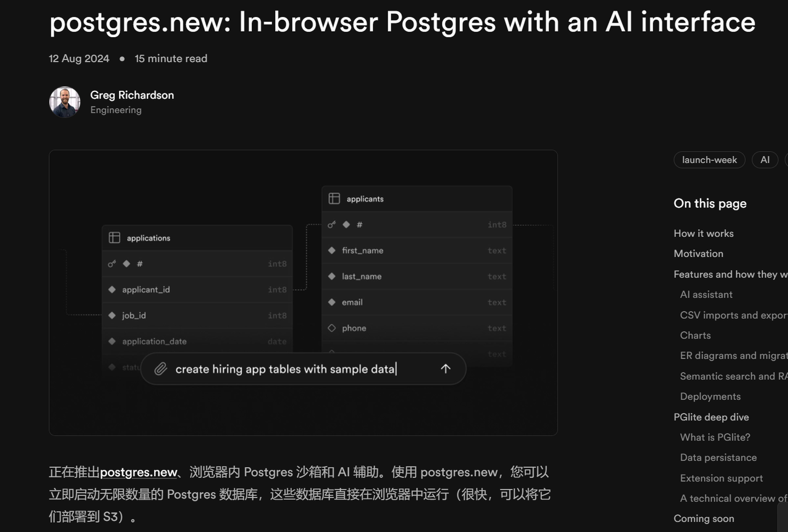Viewport: 788px width, 532px height.
Task: Click the applications table icon
Action: (x=114, y=237)
